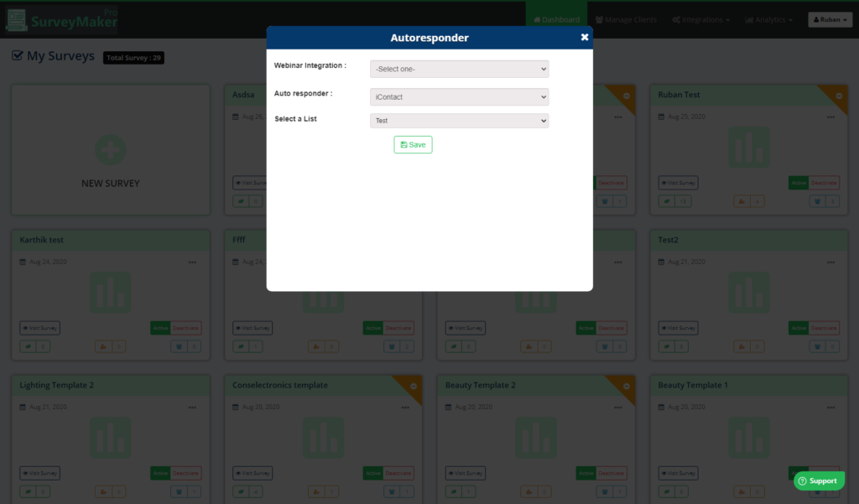This screenshot has width=859, height=504.
Task: Deactivate the Ruban Test survey
Action: click(824, 183)
